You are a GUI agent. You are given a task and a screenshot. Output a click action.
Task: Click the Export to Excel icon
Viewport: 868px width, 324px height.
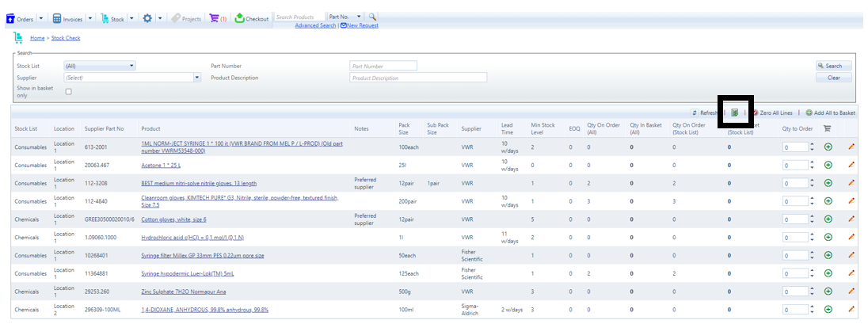point(735,112)
